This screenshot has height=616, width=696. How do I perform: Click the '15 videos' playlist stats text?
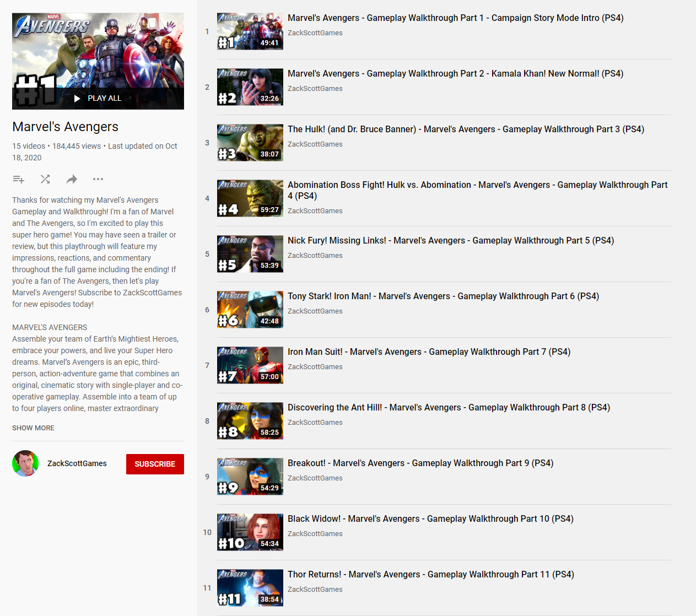(29, 146)
